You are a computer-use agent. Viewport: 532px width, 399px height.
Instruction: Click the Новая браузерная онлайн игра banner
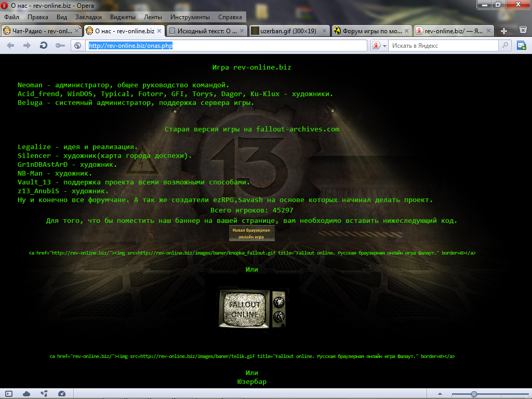coord(252,233)
